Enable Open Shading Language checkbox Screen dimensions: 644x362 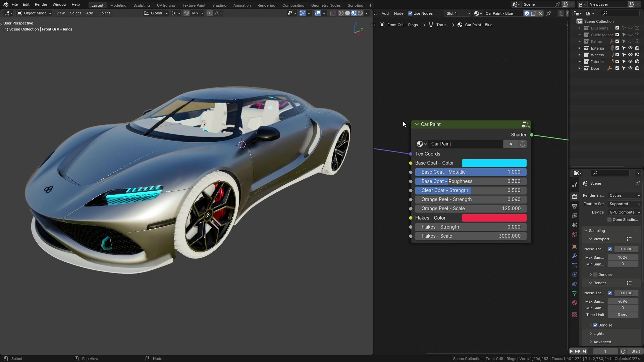(x=609, y=220)
